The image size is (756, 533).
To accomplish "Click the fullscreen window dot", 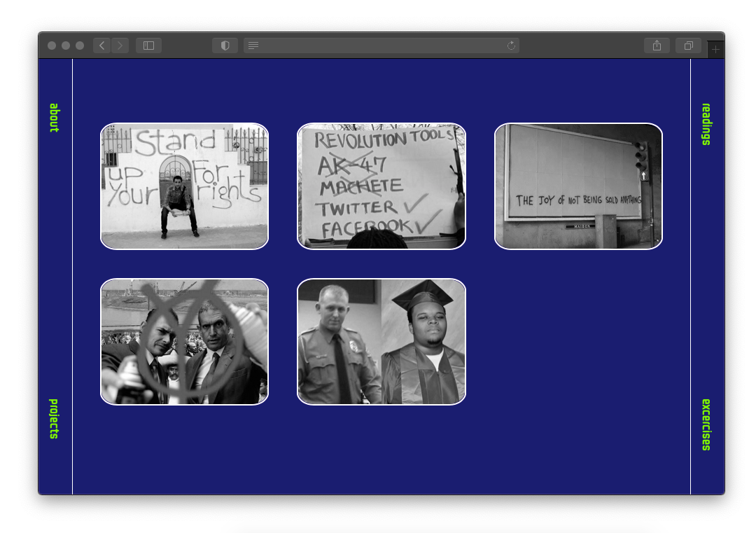I will 80,46.
